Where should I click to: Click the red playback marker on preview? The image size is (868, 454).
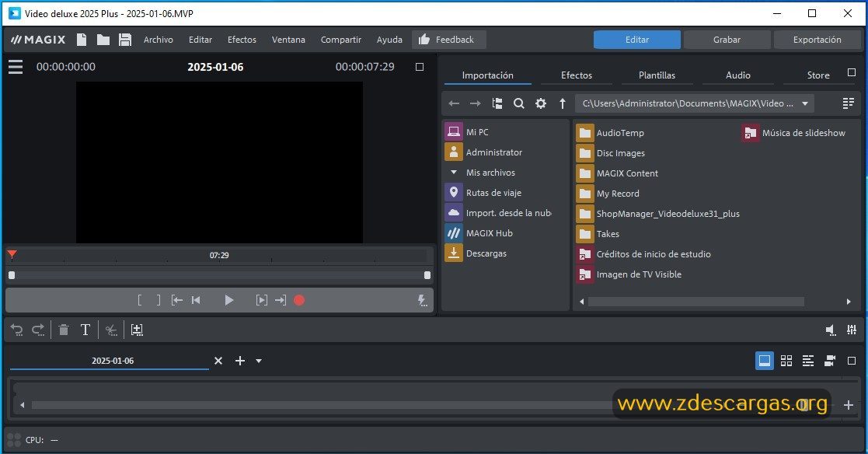pos(12,255)
